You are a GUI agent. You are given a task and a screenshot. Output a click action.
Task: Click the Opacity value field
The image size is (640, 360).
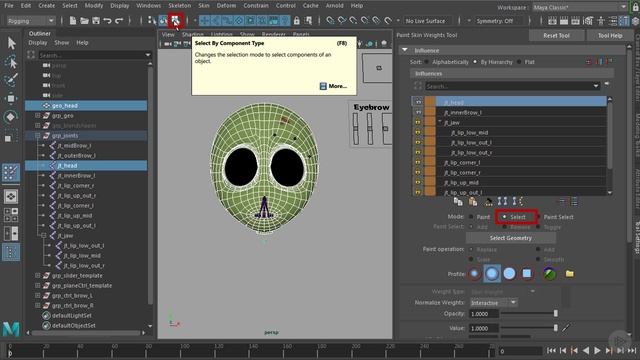484,313
